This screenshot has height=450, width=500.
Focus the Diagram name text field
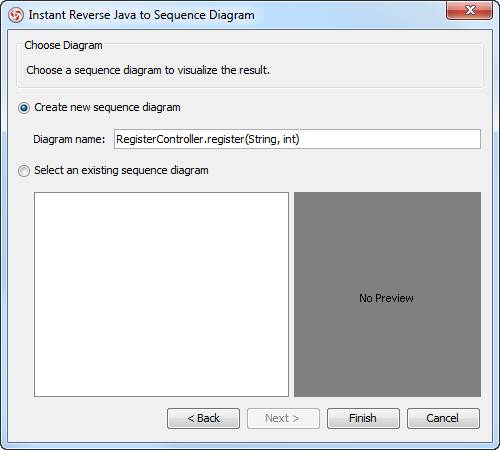[297, 139]
